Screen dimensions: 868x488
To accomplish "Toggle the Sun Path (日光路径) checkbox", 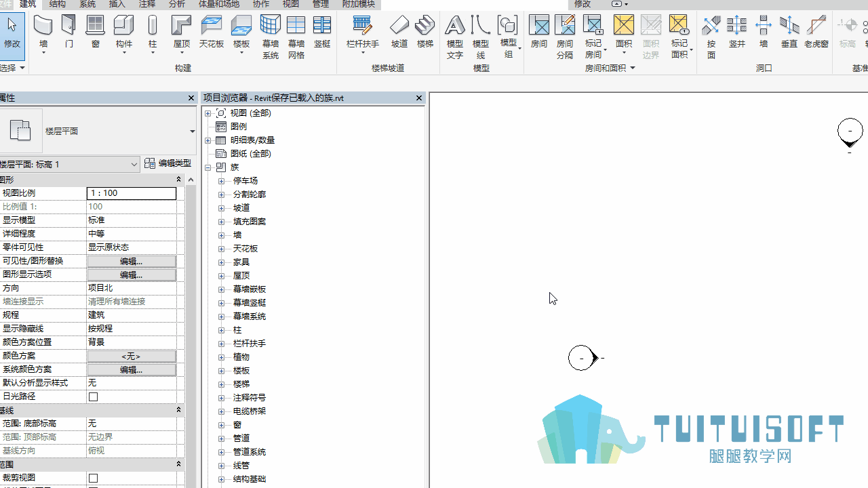I will point(94,396).
